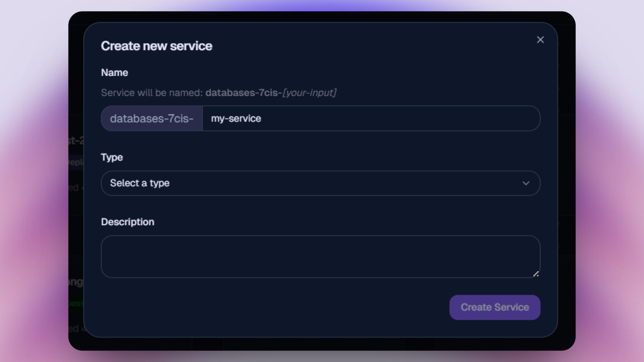
Task: Click the partially hidden "Depl" status badge
Action: click(75, 162)
